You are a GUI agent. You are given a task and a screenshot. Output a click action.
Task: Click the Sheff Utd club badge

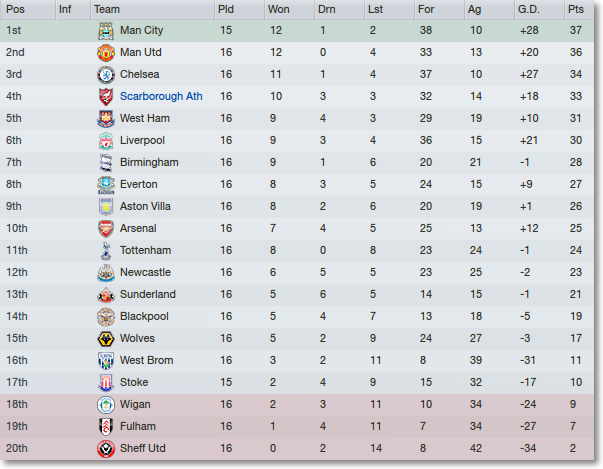click(105, 448)
